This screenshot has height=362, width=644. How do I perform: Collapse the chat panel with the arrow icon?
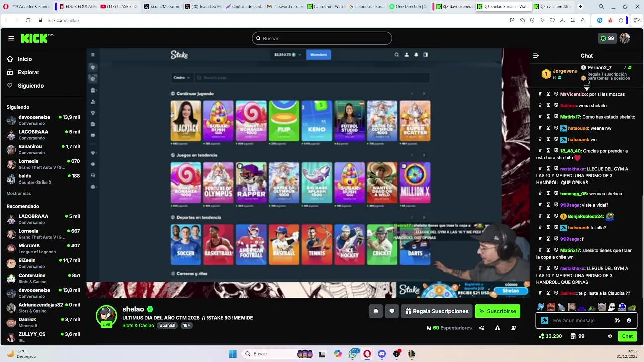click(x=536, y=56)
